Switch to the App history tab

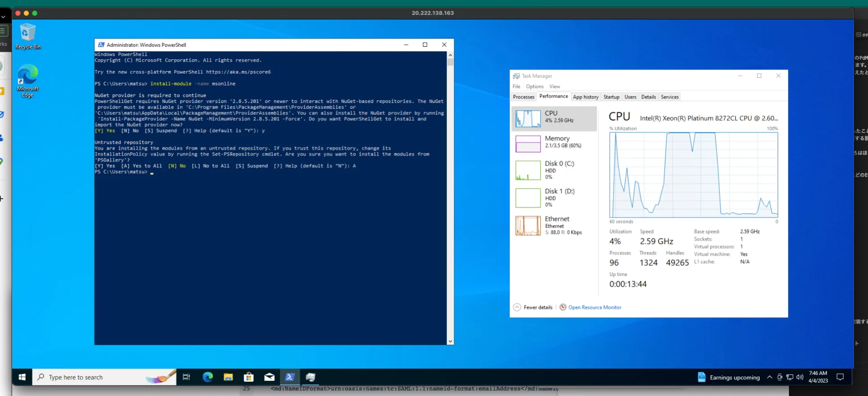click(x=585, y=97)
